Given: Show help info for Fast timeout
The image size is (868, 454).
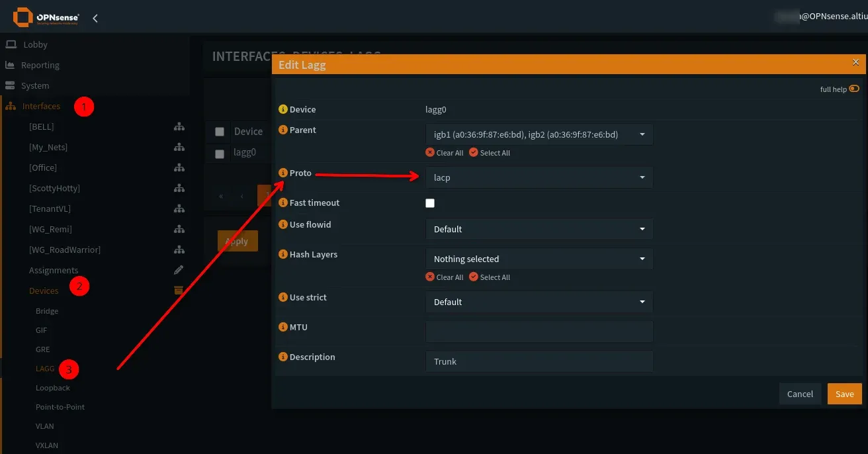Looking at the screenshot, I should click(x=283, y=203).
